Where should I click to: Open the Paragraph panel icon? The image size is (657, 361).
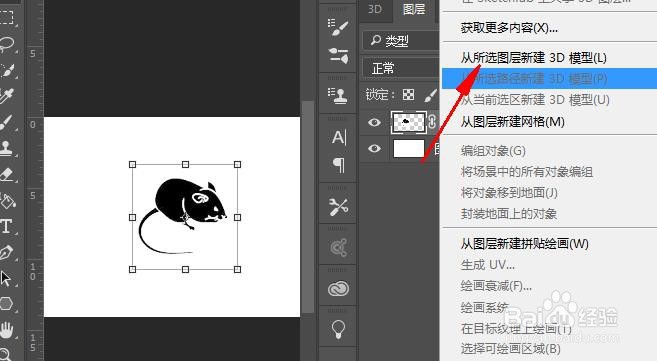(339, 165)
